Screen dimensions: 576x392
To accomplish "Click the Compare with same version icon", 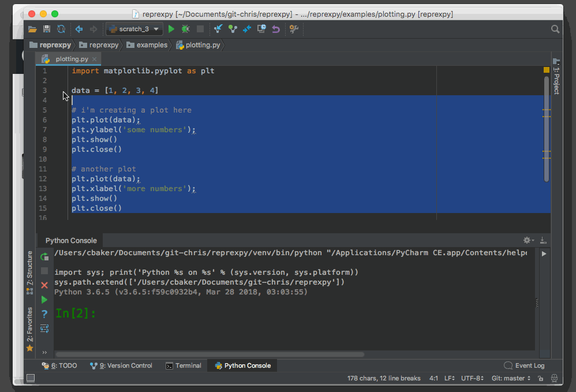I will pos(247,29).
